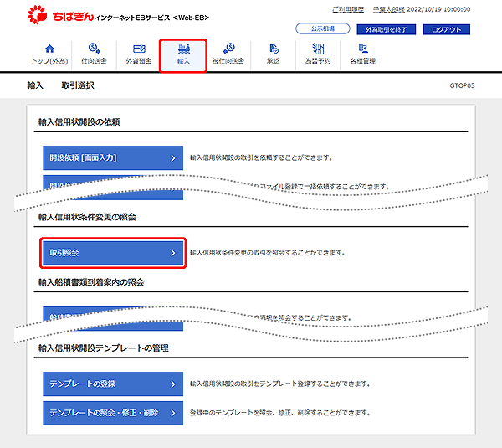Click the 承認 approval icon
The width and height of the screenshot is (502, 448).
(x=274, y=49)
